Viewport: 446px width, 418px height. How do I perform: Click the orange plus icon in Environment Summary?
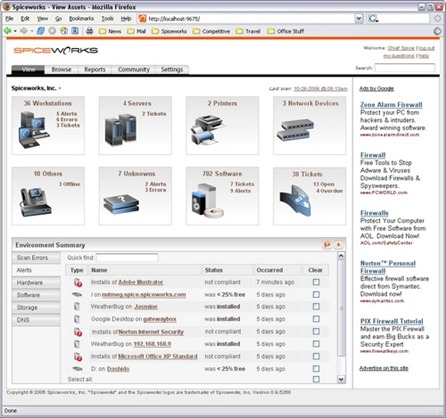coord(339,245)
